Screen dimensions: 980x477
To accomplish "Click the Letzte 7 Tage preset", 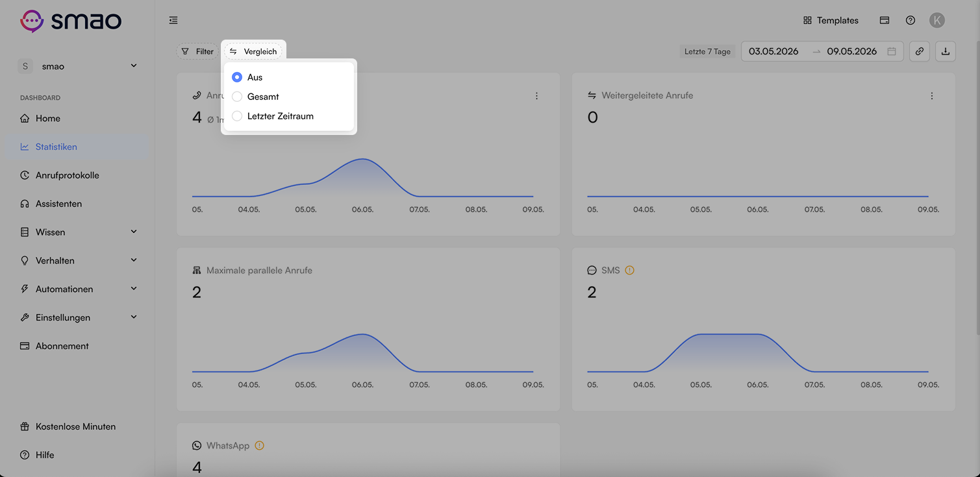I will 707,51.
